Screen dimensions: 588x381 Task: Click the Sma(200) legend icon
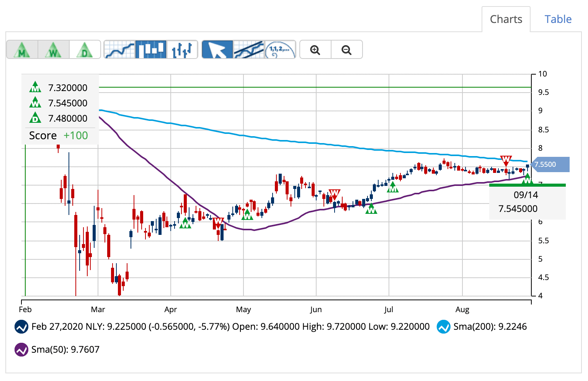444,327
